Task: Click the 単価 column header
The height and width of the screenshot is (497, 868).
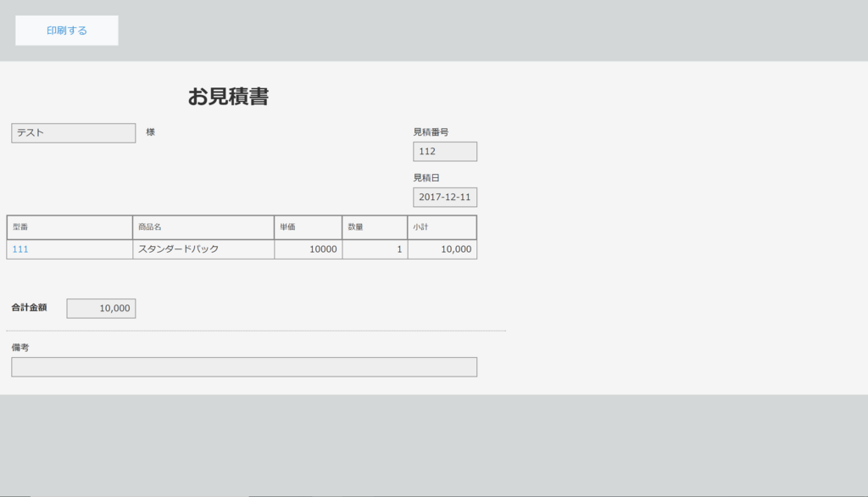Action: point(309,227)
